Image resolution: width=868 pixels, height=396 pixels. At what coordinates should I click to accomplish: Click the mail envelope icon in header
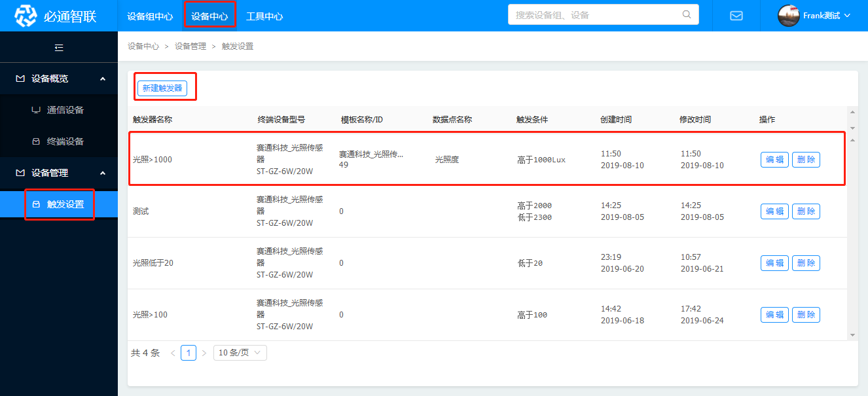736,16
